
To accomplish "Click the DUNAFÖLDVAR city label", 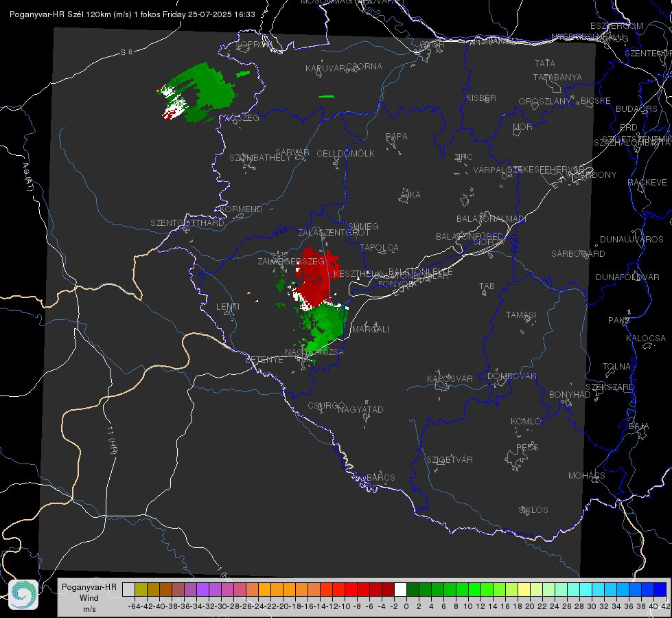I will (x=627, y=277).
